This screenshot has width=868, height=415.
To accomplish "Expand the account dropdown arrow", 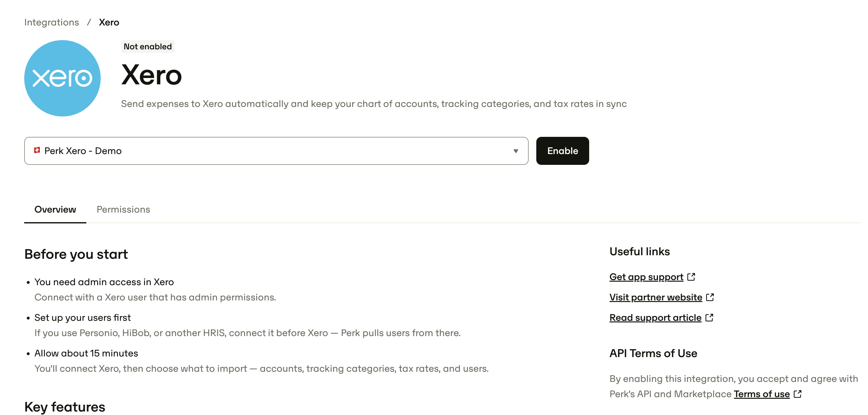I will pyautogui.click(x=516, y=151).
